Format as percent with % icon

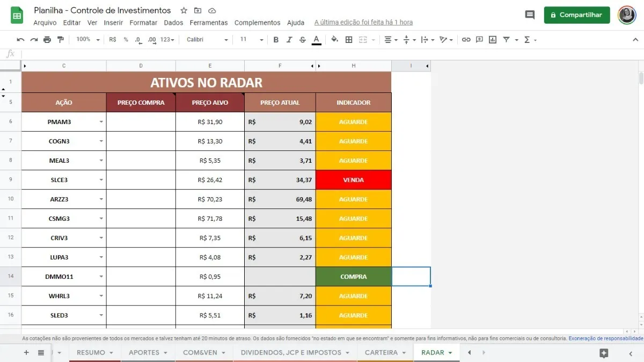(126, 40)
